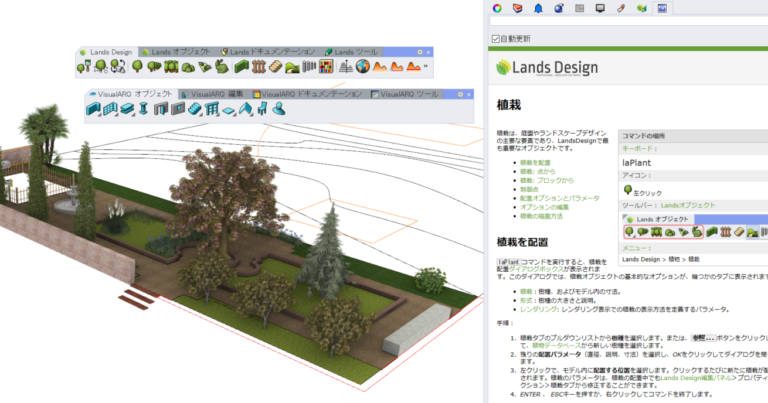Select the single plant tool in Lands toolbar

tap(137, 67)
